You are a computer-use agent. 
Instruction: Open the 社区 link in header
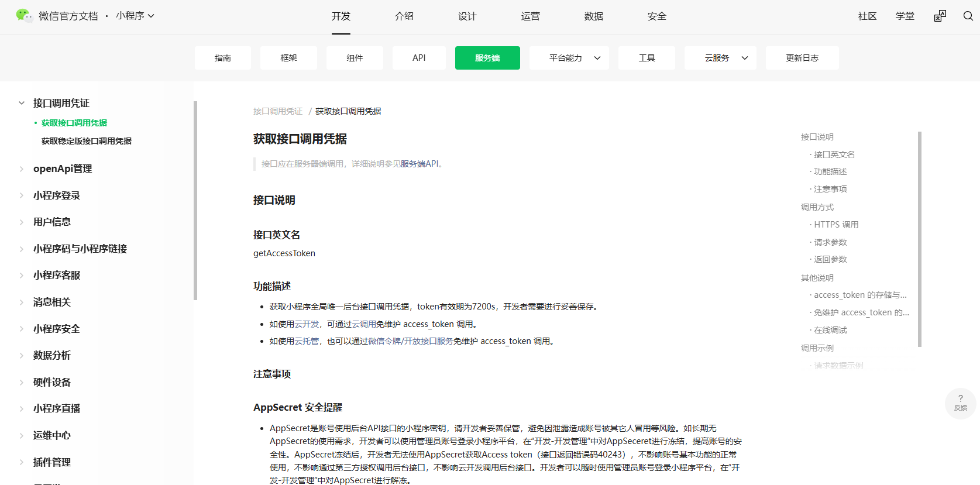(x=868, y=16)
